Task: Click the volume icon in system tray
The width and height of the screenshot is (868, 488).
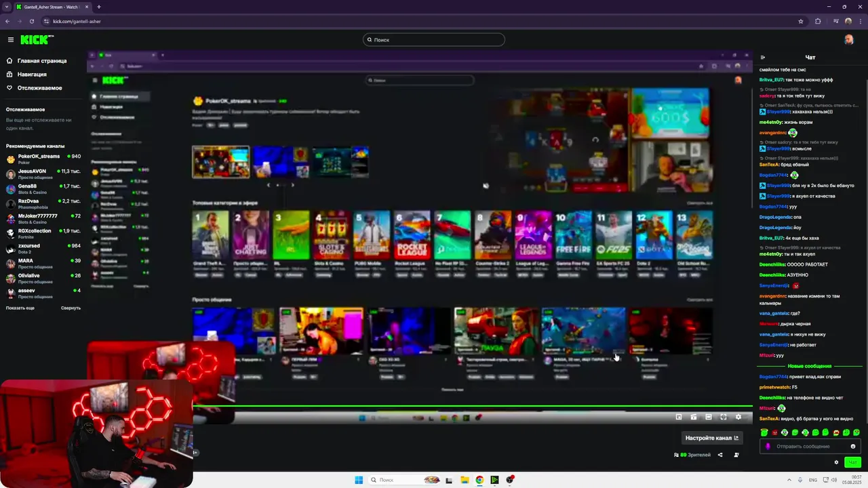Action: 833,480
